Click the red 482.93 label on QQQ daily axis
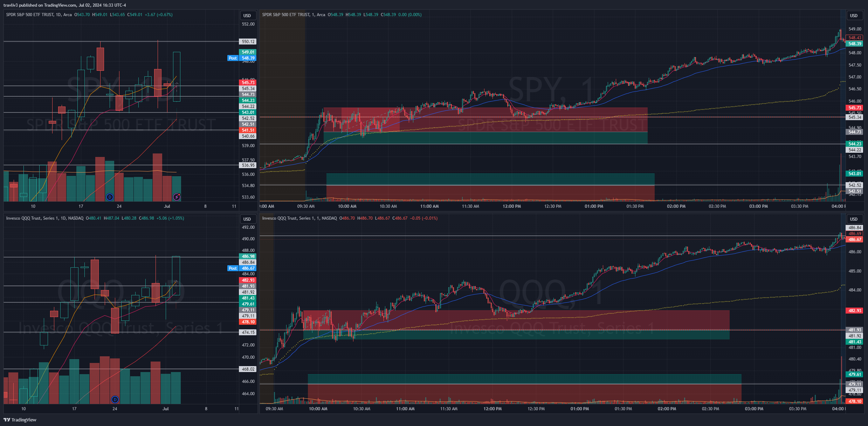This screenshot has width=868, height=426. pos(248,280)
